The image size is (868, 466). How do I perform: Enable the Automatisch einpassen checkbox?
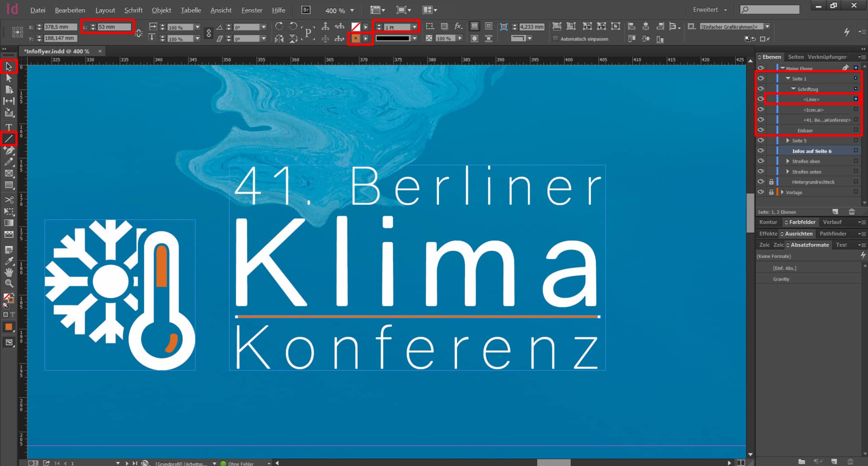point(555,39)
